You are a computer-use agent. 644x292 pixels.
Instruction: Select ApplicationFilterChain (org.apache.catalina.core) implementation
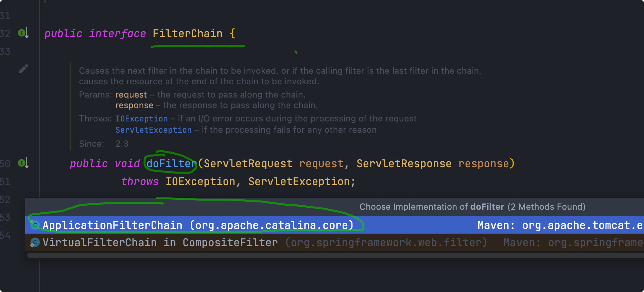[x=198, y=225]
